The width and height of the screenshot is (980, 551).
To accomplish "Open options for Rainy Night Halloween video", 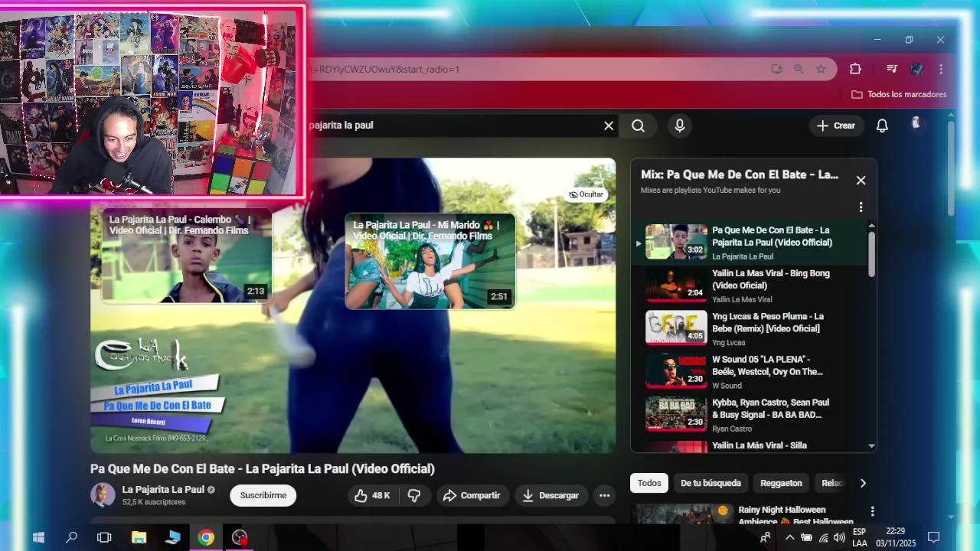I will tap(872, 511).
